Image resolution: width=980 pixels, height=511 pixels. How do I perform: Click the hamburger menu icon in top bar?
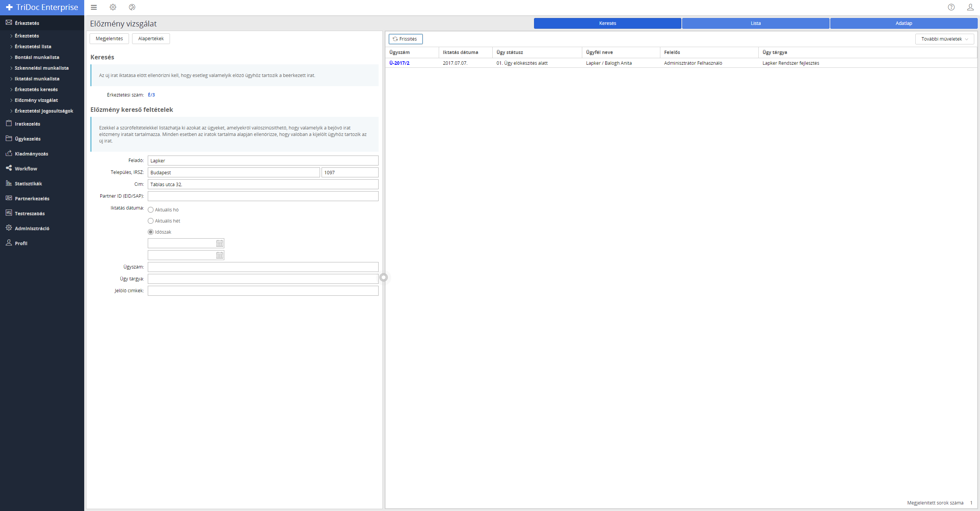[x=94, y=7]
